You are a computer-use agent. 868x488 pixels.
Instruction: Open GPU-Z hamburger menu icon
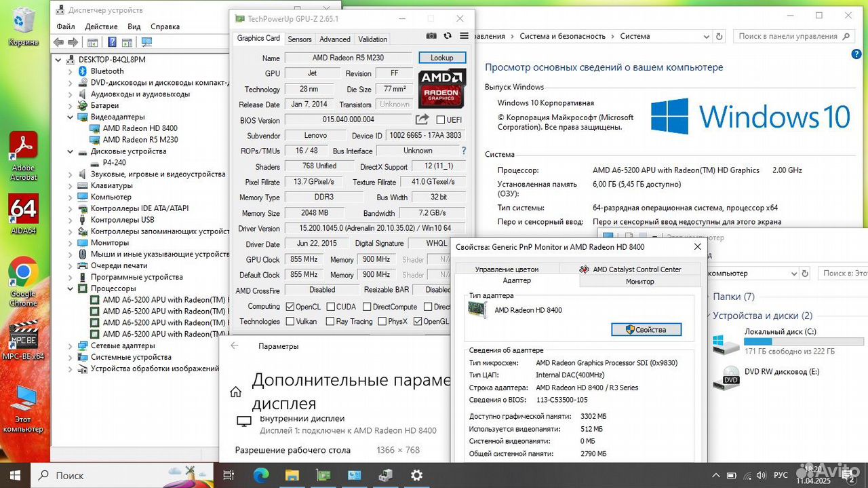point(464,36)
